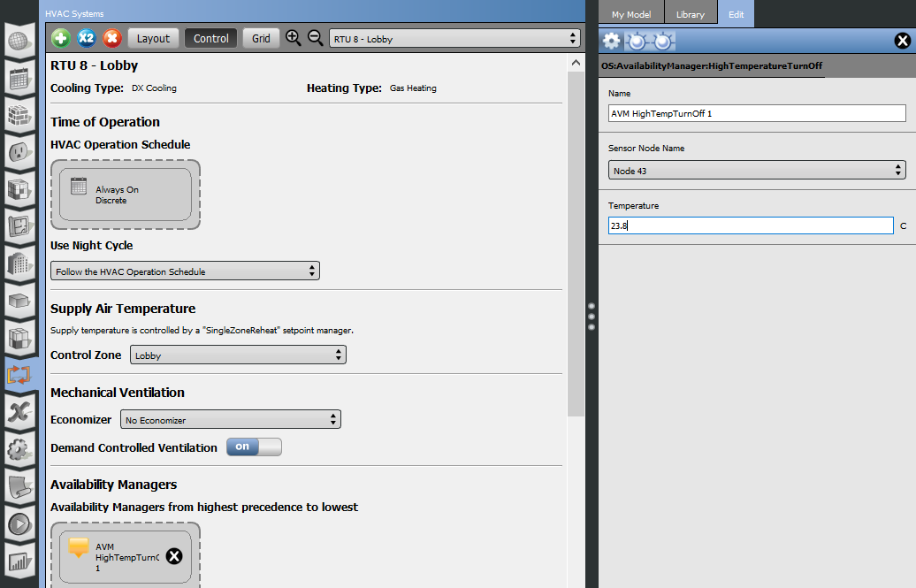Close the Edit inspector with the X
916x588 pixels.
pyautogui.click(x=903, y=41)
